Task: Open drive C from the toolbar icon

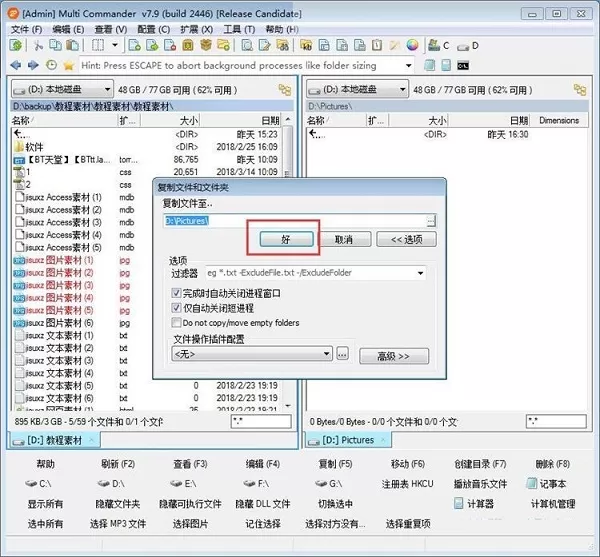Action: tap(439, 45)
